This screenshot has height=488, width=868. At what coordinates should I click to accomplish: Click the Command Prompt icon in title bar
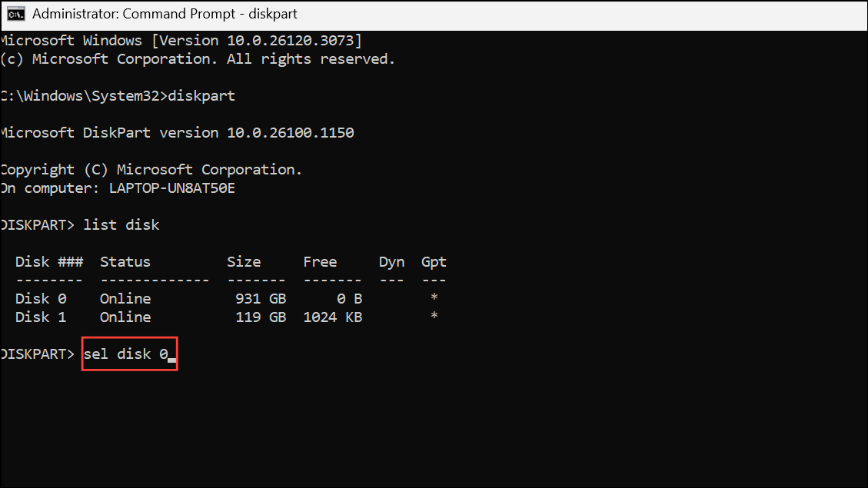[15, 15]
